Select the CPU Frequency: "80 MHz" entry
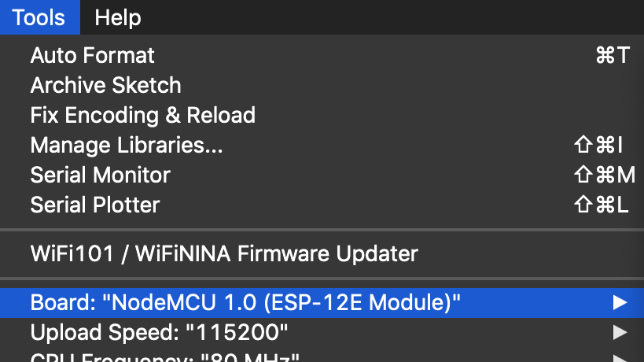Image resolution: width=644 pixels, height=362 pixels. pyautogui.click(x=322, y=356)
